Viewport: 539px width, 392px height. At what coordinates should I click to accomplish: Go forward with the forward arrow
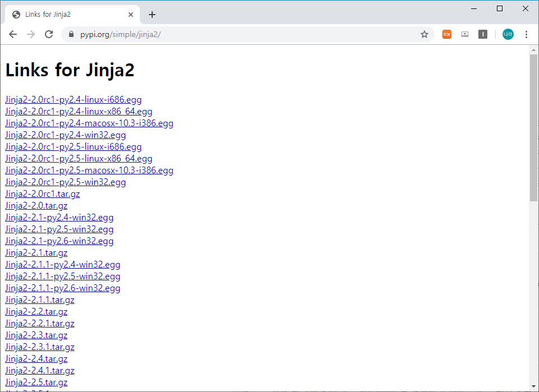31,34
